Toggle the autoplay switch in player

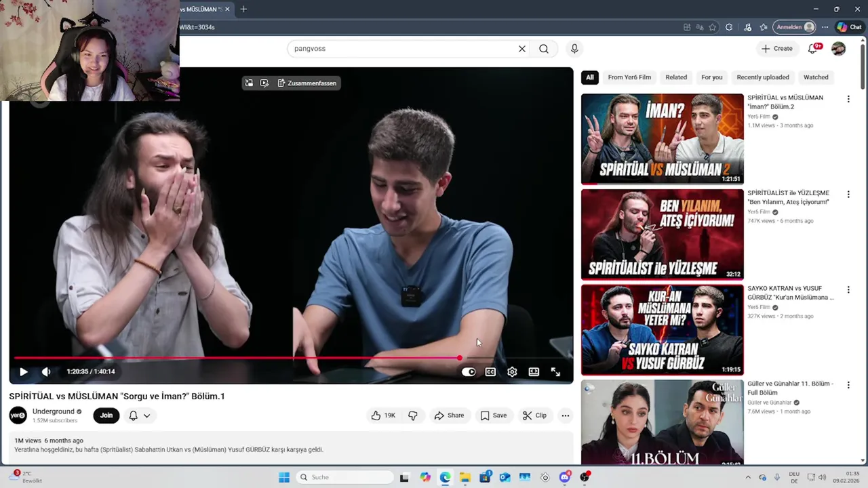tap(469, 371)
